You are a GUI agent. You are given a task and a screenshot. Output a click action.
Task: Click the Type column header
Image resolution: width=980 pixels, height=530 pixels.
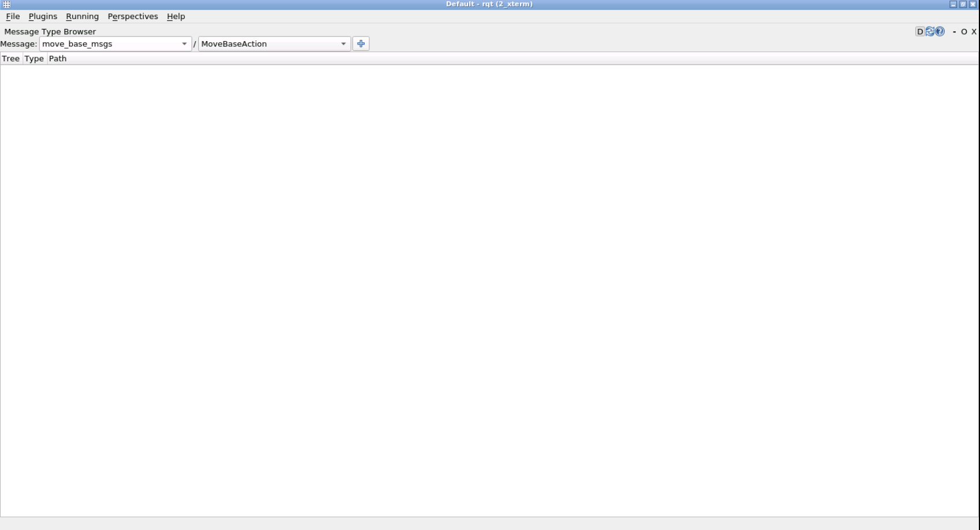click(x=34, y=58)
